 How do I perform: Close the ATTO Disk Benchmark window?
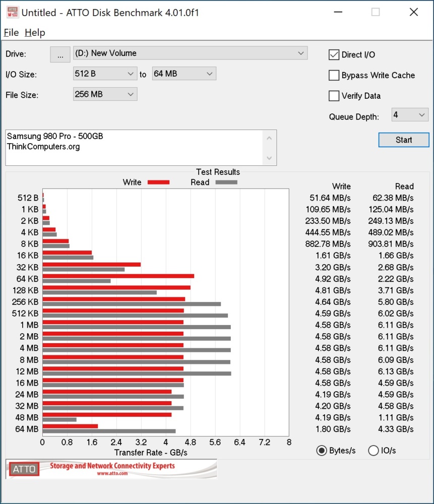point(414,12)
